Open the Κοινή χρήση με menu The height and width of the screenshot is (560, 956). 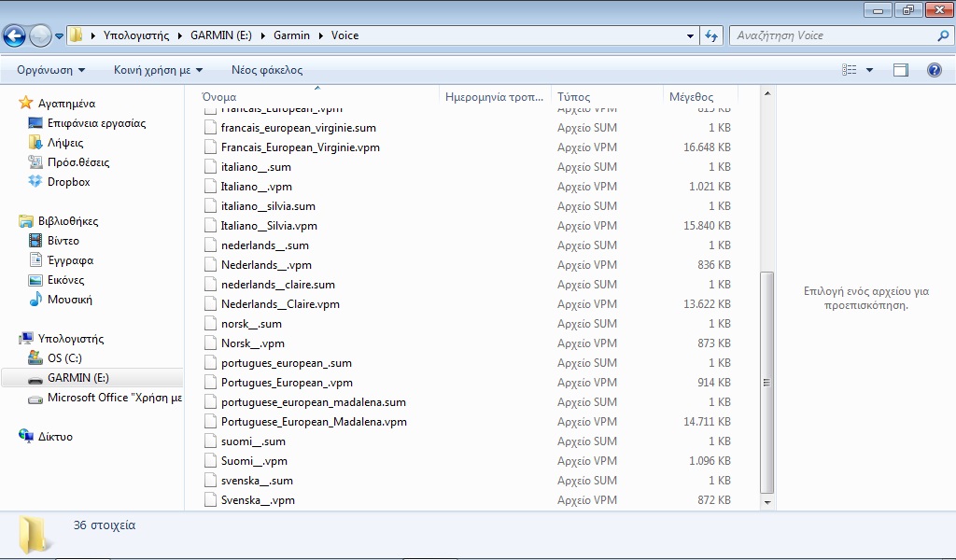click(158, 70)
